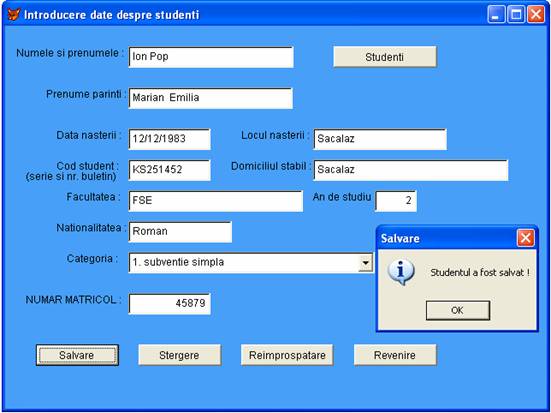
Task: Click the NUMAR MATRICOL field
Action: tap(169, 304)
